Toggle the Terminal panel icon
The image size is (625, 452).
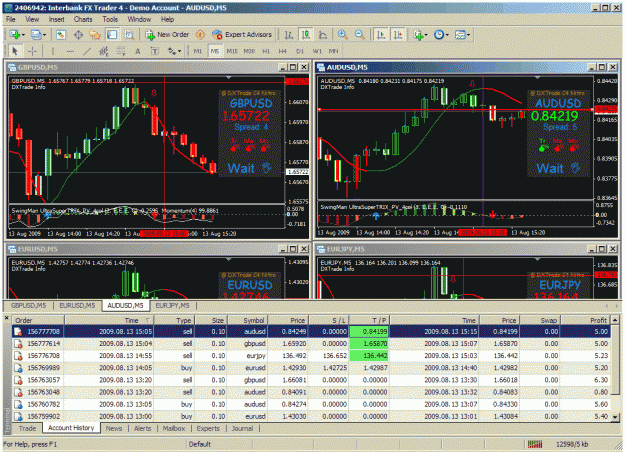(x=112, y=35)
